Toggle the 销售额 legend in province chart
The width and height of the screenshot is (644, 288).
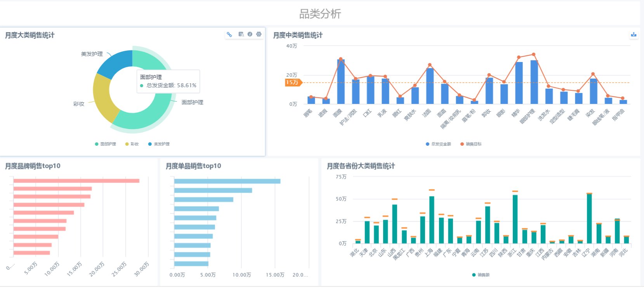(x=481, y=275)
